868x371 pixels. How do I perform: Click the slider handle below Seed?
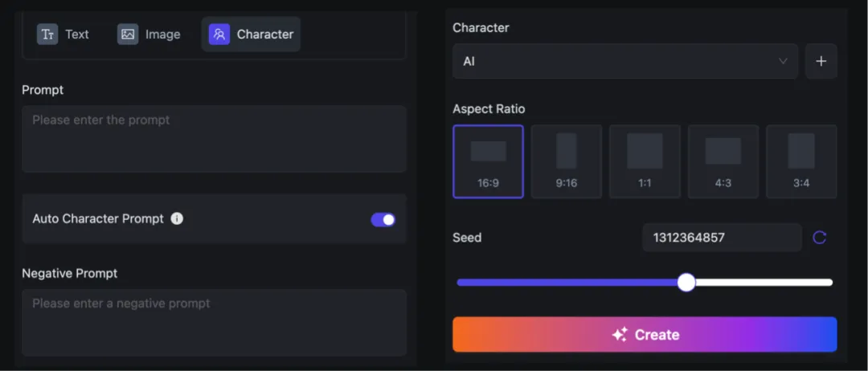[686, 282]
